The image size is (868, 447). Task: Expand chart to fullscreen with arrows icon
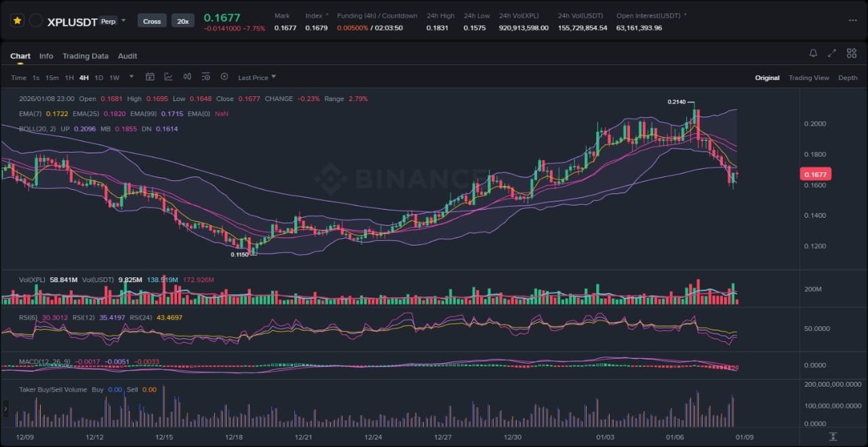832,53
